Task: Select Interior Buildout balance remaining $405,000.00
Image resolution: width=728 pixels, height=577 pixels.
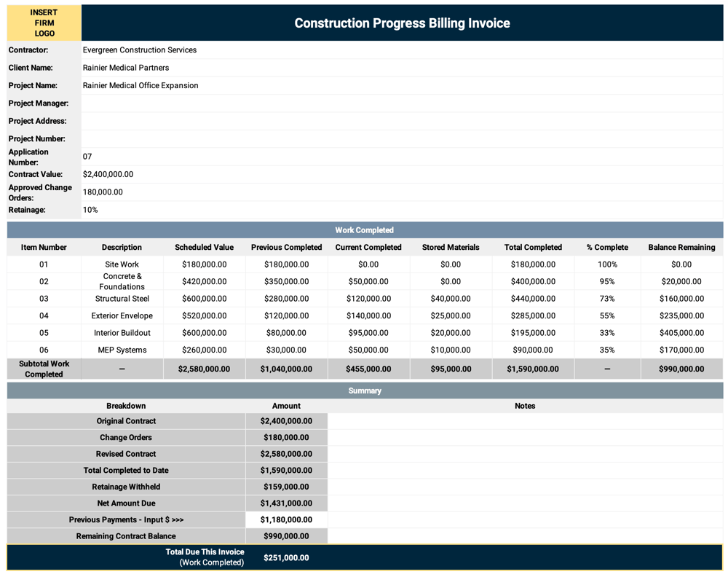Action: (x=681, y=333)
